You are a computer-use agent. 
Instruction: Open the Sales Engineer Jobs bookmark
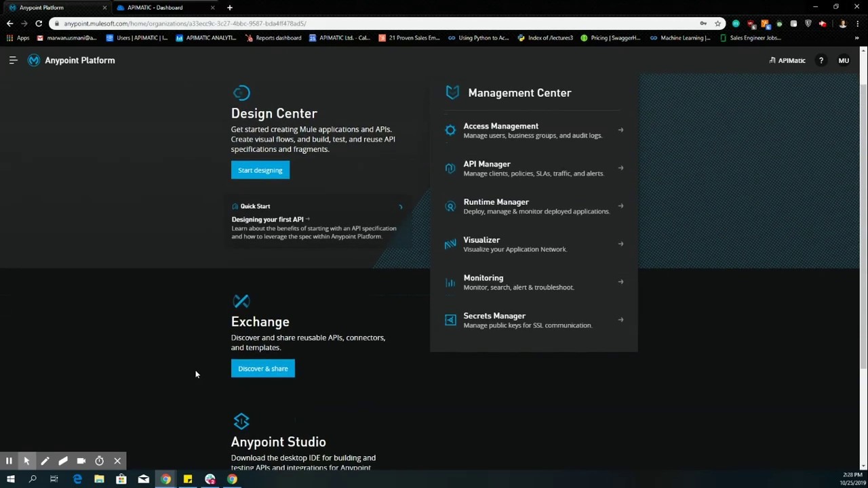[x=751, y=38]
